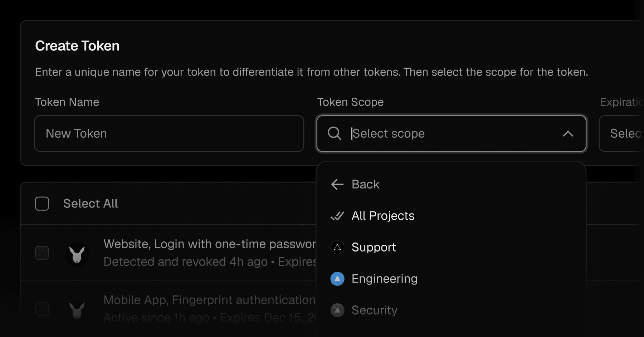Open the Expiration select dropdown
Viewport: 644px width, 337px height.
click(621, 133)
